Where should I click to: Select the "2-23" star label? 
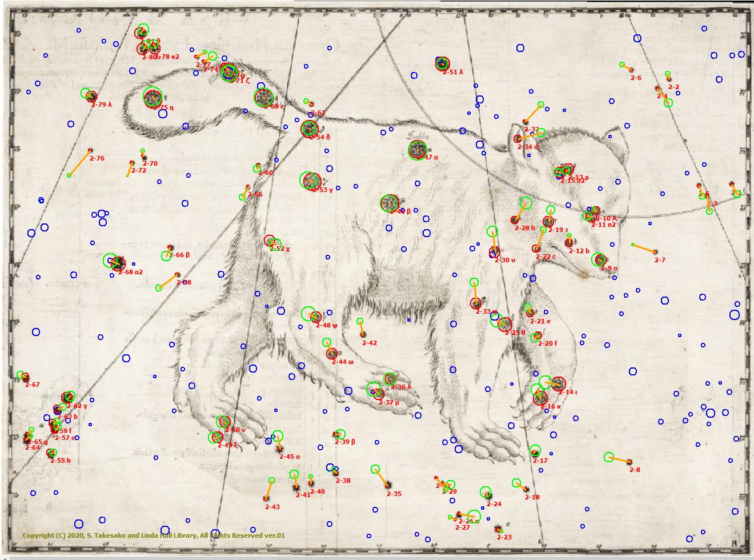click(504, 537)
